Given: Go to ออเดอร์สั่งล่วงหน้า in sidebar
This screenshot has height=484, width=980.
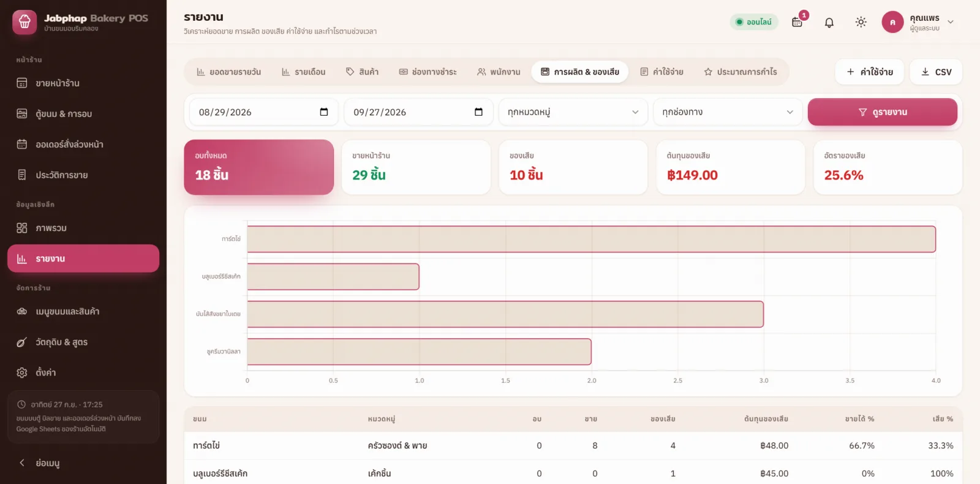Looking at the screenshot, I should pos(83,145).
